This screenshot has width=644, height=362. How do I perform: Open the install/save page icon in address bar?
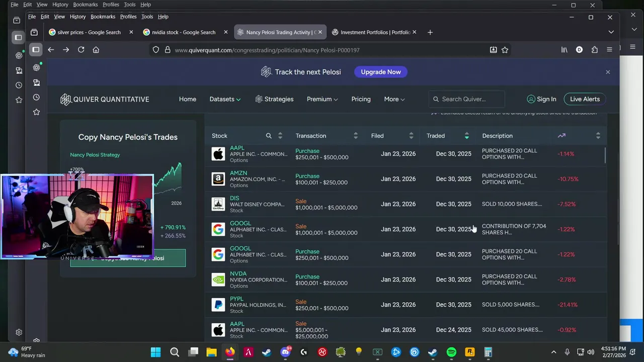(x=493, y=50)
